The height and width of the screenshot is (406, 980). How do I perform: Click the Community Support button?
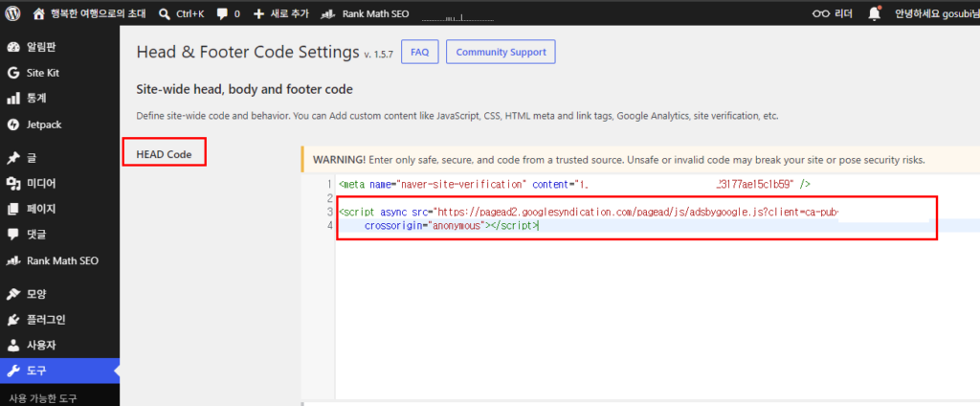(501, 52)
